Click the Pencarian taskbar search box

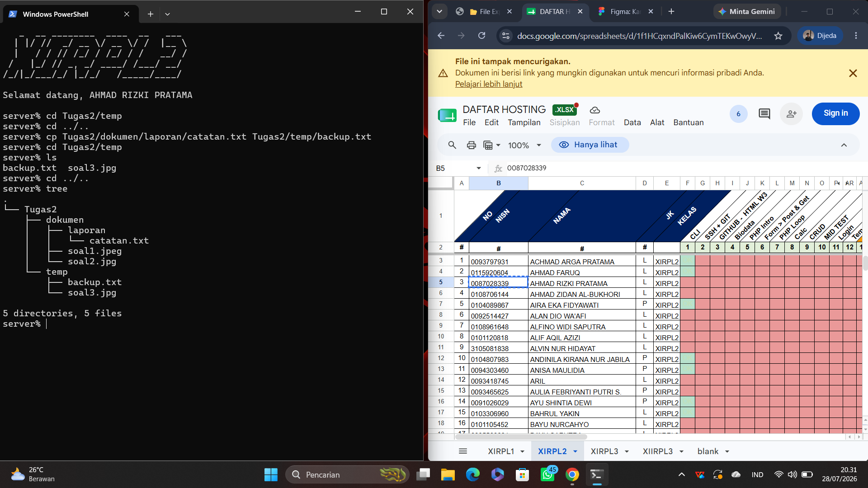pos(347,474)
